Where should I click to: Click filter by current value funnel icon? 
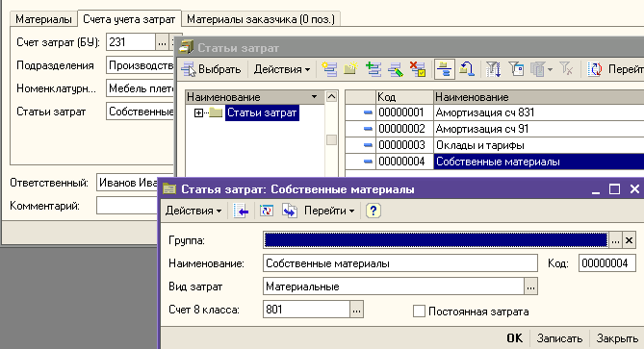[516, 69]
